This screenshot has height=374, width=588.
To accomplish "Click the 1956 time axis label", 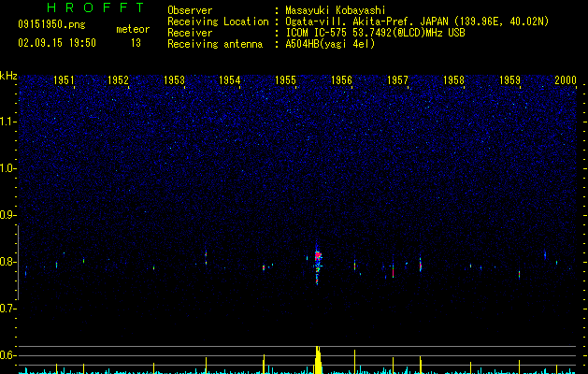I will (341, 80).
